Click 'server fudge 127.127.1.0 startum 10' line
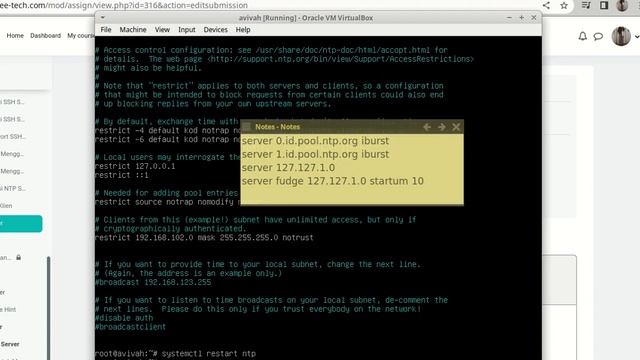640x360 pixels. [x=333, y=181]
